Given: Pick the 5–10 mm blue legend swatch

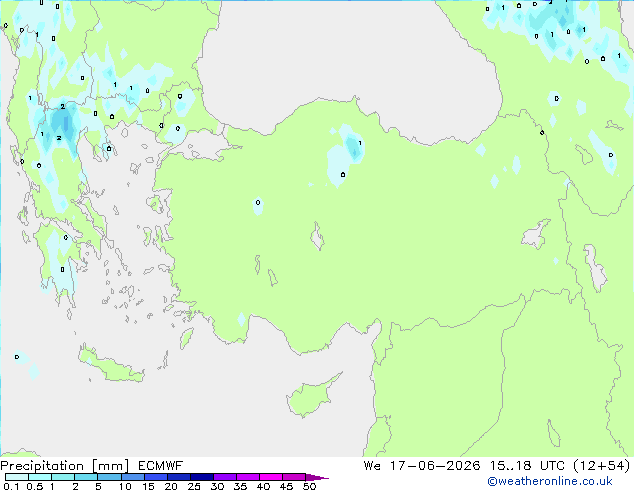Looking at the screenshot, I should coord(109,477).
